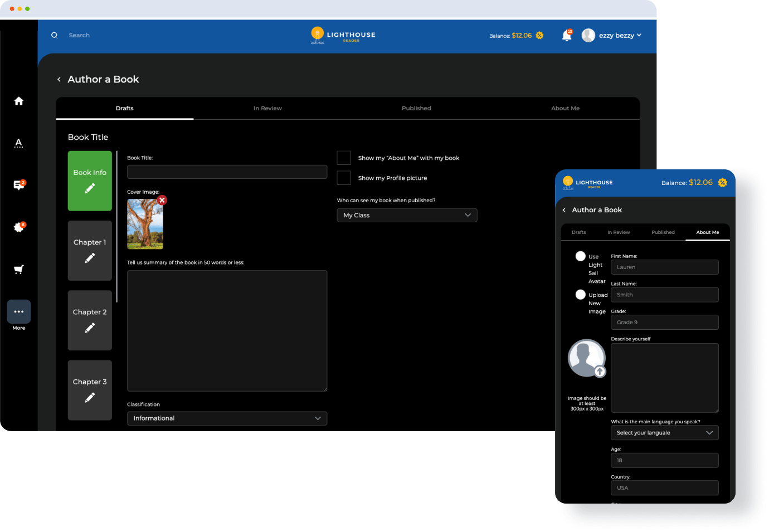Switch to Drafts tab in mobile panel
The image size is (769, 532).
pos(579,232)
